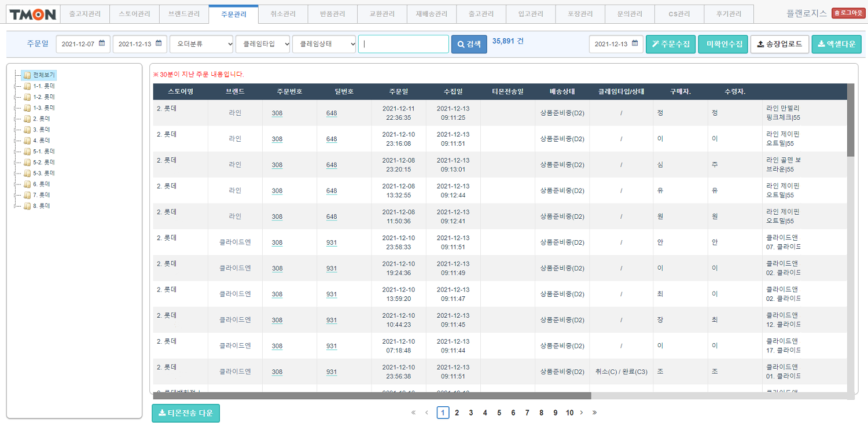Switch to 출고지관리 tab
The height and width of the screenshot is (423, 868).
[84, 14]
